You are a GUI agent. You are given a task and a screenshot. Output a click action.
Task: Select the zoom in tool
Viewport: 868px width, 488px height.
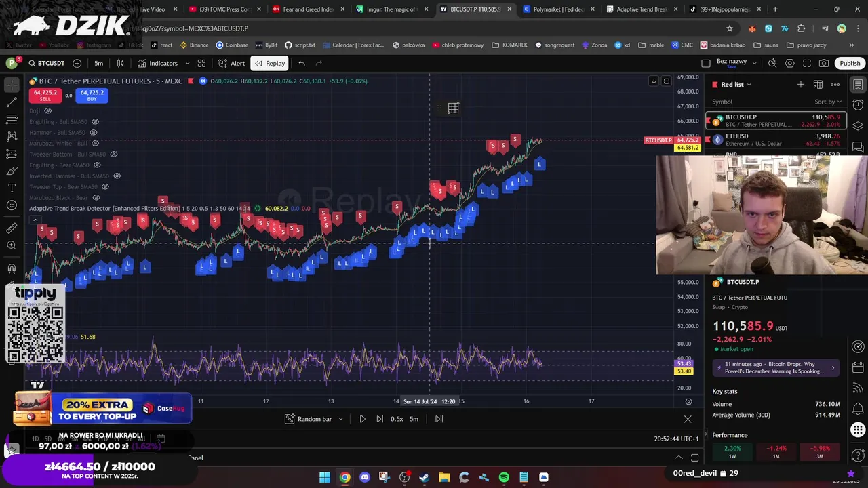[12, 245]
